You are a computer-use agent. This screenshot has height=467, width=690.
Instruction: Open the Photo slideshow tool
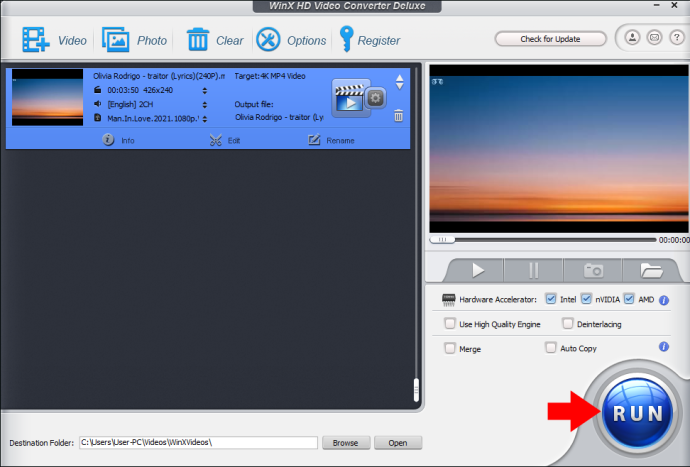coord(115,40)
